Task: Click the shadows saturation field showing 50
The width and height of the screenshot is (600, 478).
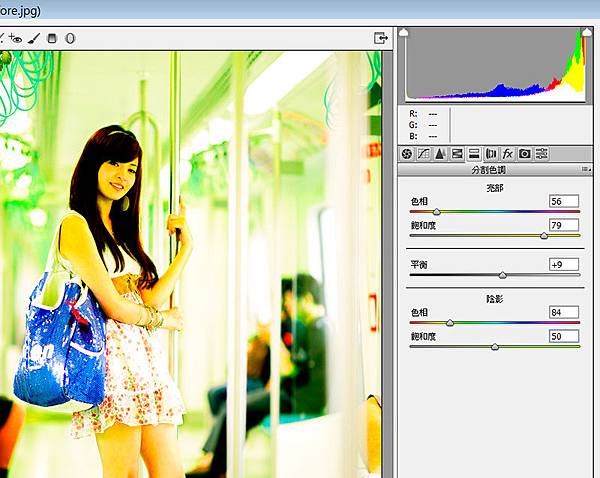Action: point(564,336)
